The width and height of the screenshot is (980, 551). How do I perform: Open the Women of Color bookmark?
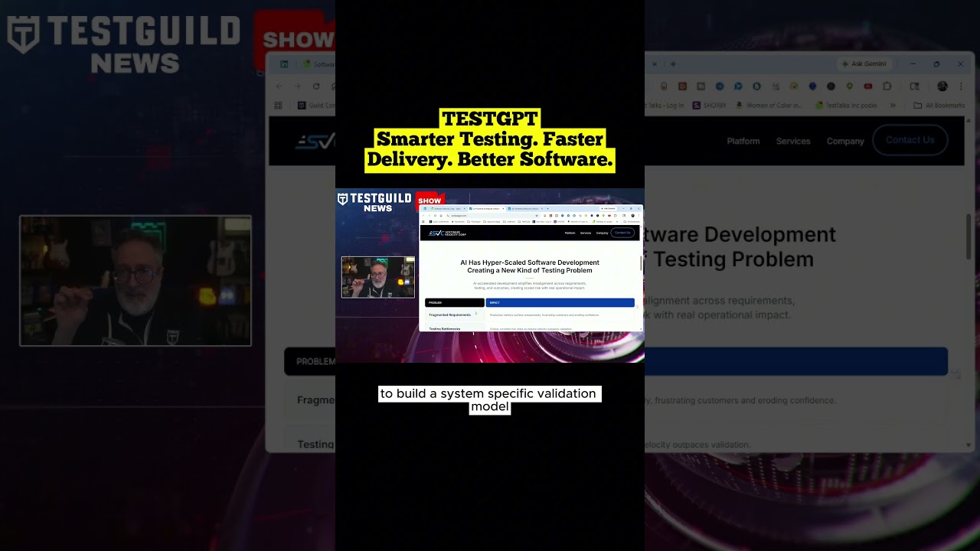pos(769,106)
